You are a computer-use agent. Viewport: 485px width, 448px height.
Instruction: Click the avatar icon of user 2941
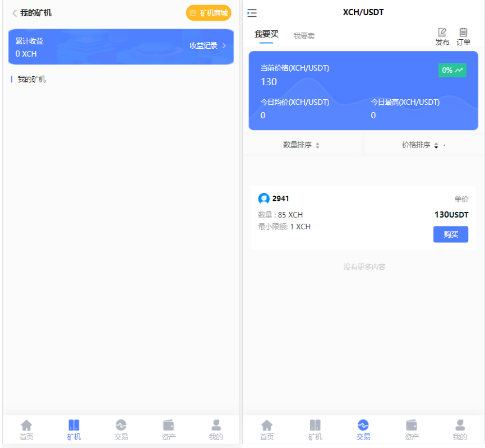264,198
